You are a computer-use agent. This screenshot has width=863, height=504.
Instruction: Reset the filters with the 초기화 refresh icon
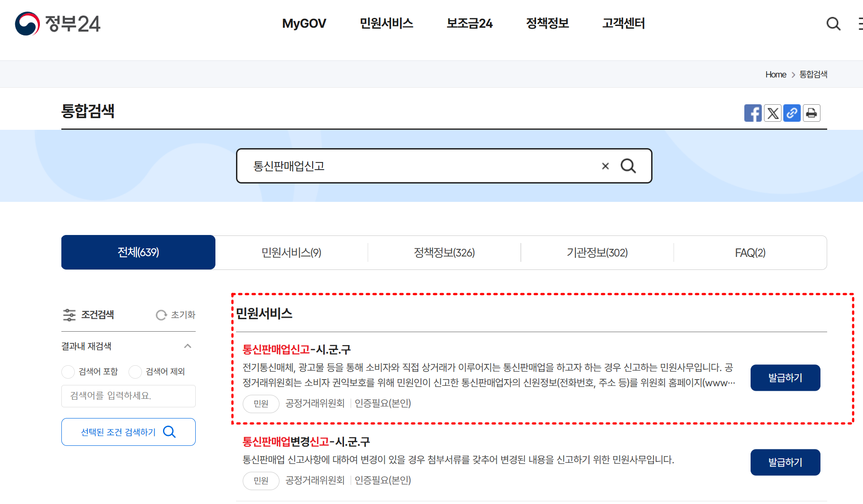pyautogui.click(x=161, y=315)
